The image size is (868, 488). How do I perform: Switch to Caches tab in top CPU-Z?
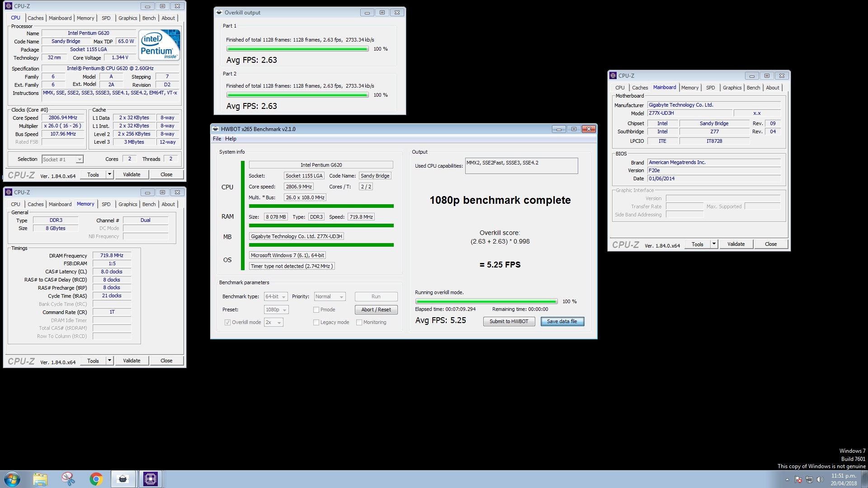click(36, 18)
